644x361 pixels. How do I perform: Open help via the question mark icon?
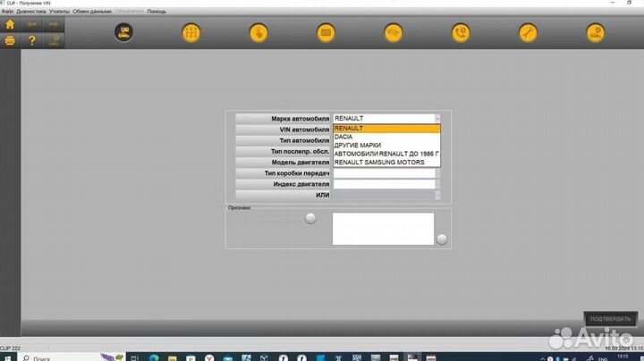[31, 41]
